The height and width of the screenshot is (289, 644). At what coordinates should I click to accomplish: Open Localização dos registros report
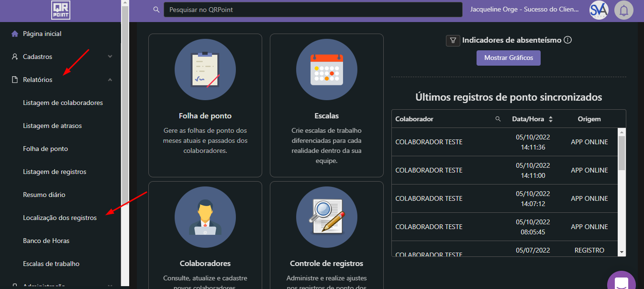(x=60, y=218)
